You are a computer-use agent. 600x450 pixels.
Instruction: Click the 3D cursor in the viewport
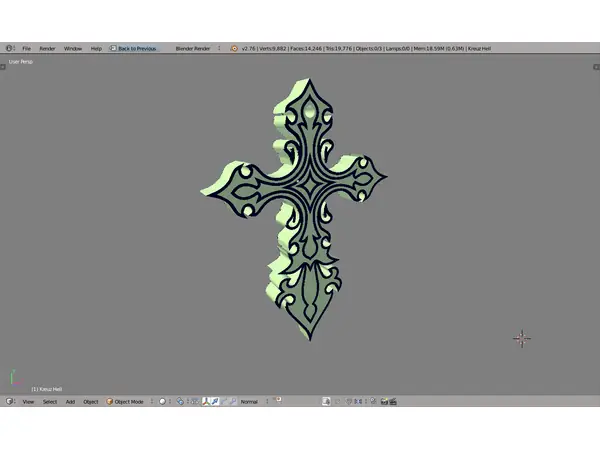pyautogui.click(x=522, y=339)
